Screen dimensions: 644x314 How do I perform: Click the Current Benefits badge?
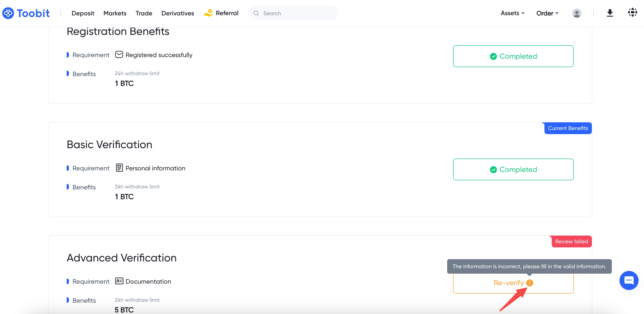point(568,128)
